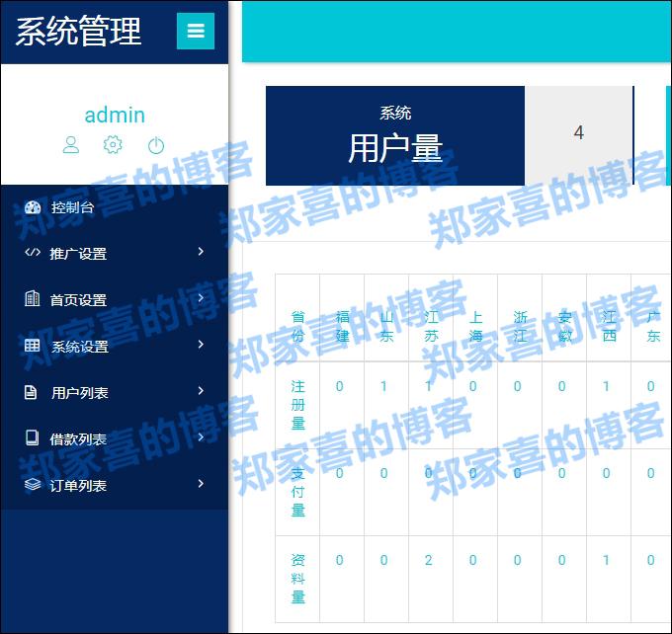The image size is (672, 634).
Task: Click 资料量 value 2 under 江苏
Action: [429, 560]
